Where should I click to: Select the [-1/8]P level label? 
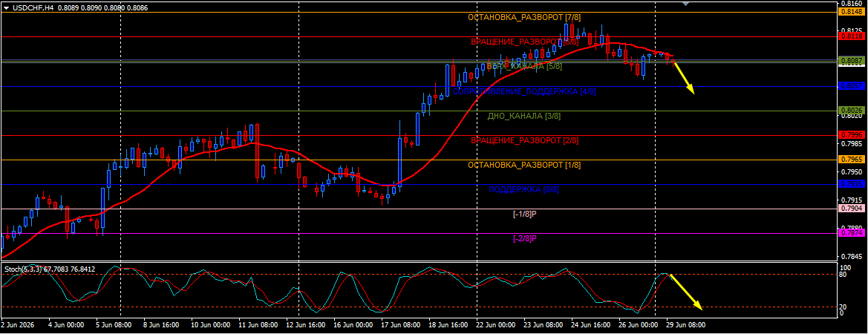[525, 214]
